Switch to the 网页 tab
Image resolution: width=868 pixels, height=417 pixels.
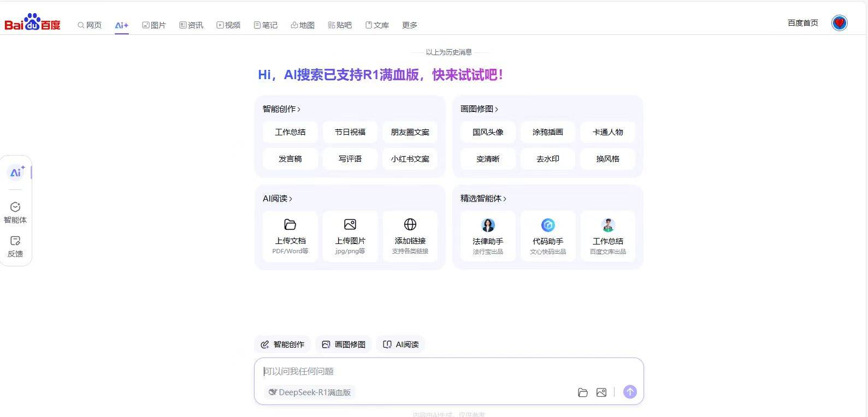coord(90,25)
